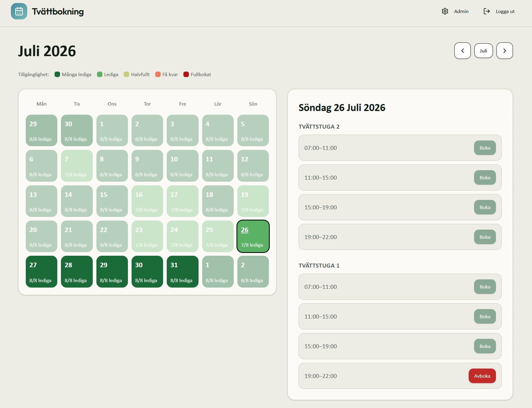Click the Juli 2026 heading

pyautogui.click(x=47, y=51)
